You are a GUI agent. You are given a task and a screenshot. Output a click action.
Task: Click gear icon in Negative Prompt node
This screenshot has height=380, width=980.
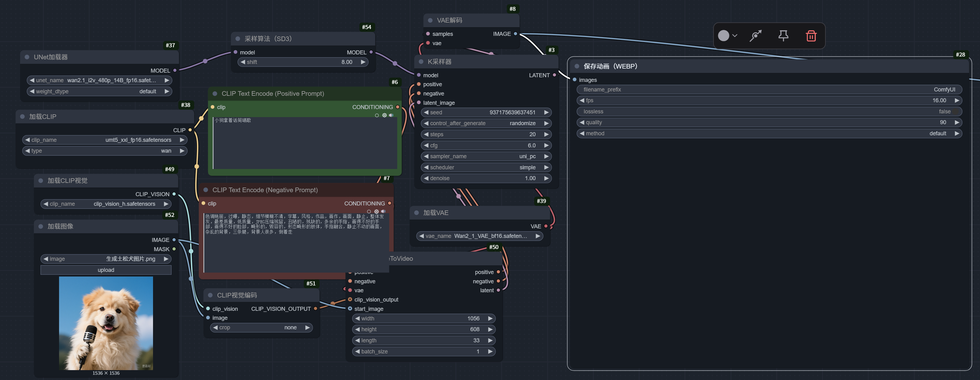(x=376, y=211)
